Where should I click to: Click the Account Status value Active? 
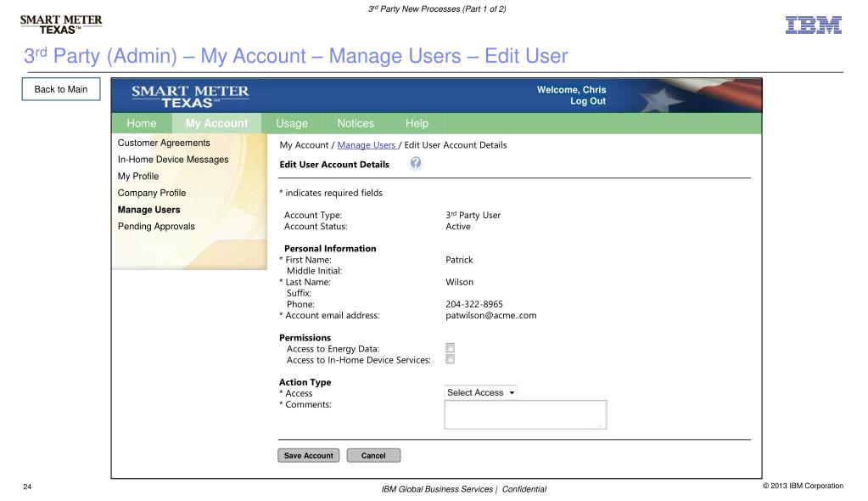pos(458,227)
